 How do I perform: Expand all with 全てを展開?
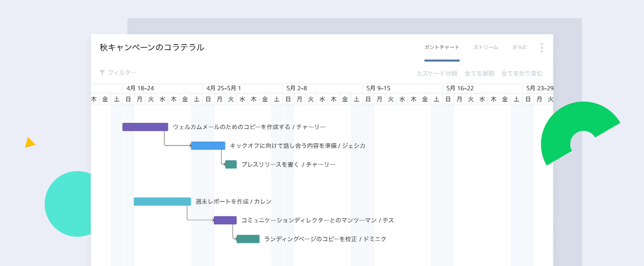(x=479, y=73)
